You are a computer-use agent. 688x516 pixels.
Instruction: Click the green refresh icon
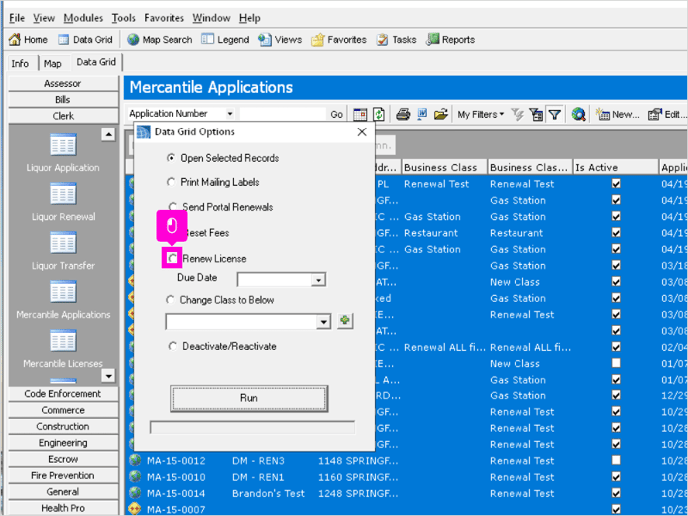(379, 115)
